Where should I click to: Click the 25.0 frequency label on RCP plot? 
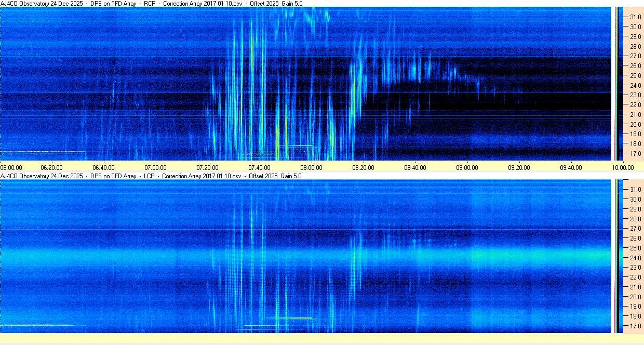[x=636, y=76]
